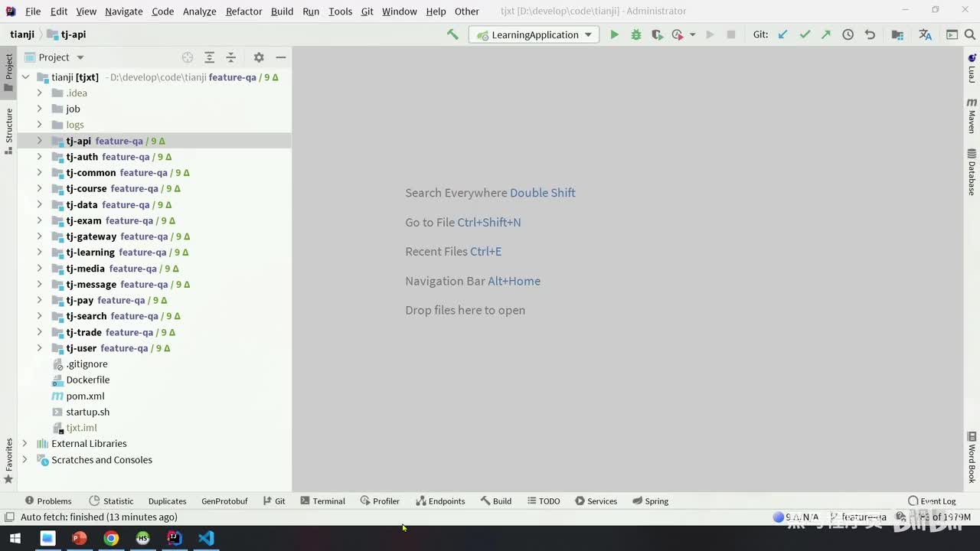Expand External Libraries node
This screenshot has height=551, width=980.
pyautogui.click(x=25, y=444)
